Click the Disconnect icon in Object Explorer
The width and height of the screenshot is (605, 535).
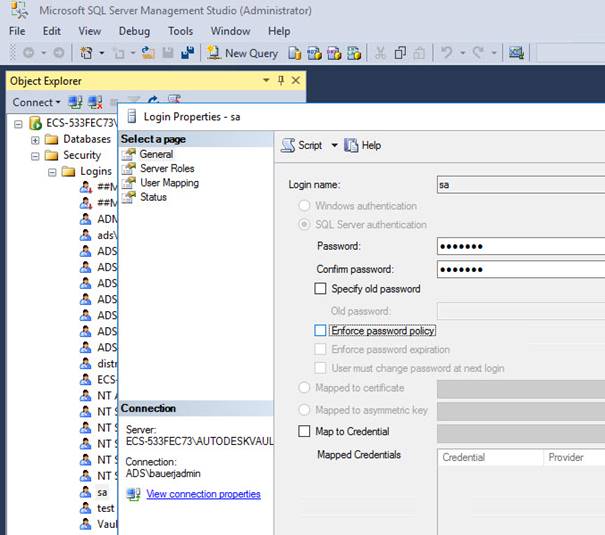tap(95, 102)
